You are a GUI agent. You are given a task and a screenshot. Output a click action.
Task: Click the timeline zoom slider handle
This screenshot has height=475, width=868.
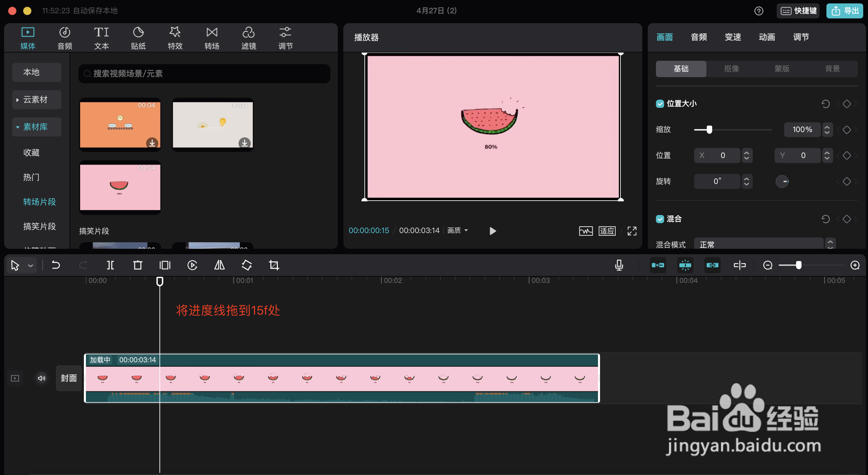(799, 265)
